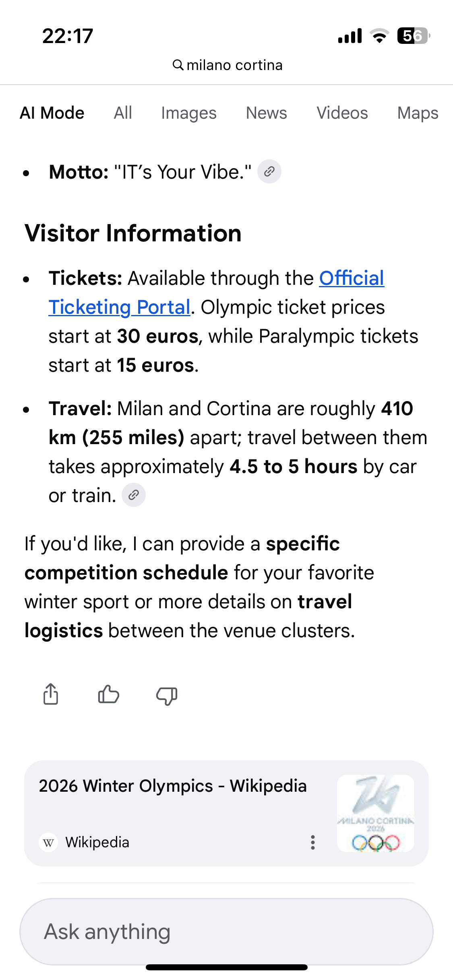Tap the share icon below the answer
The image size is (453, 980).
tap(51, 694)
